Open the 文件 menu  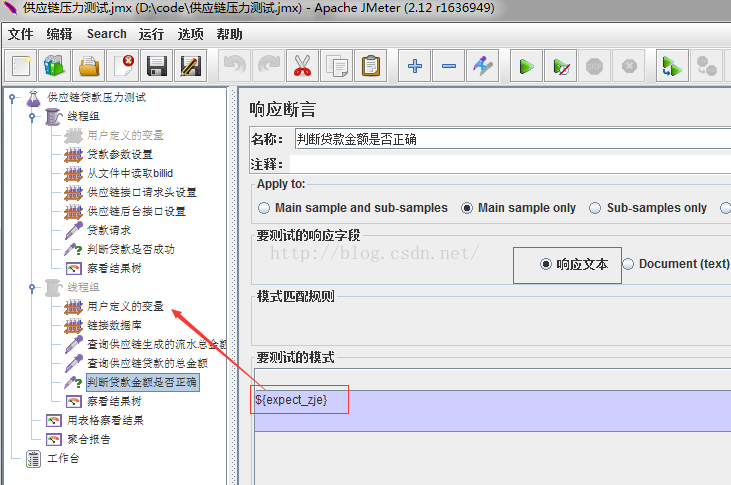(21, 34)
